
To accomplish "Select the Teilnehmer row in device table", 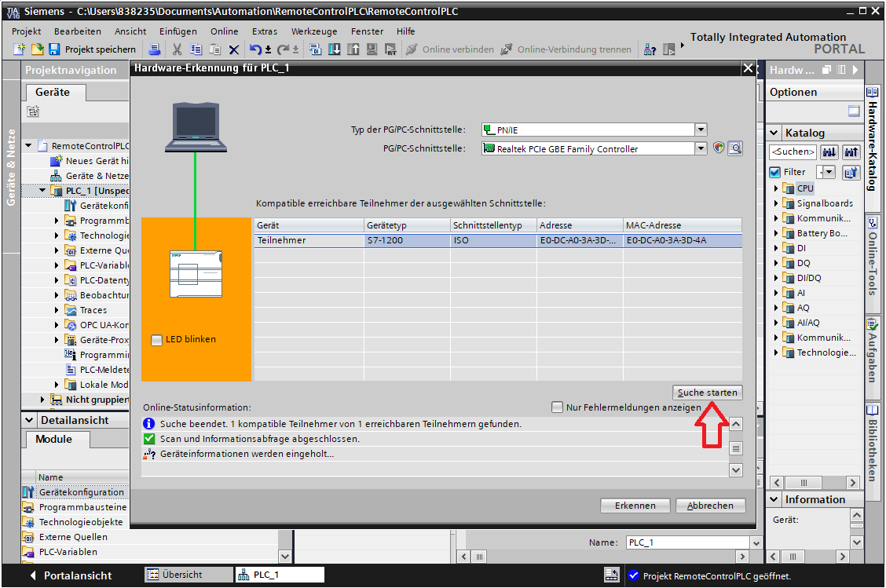I will 497,240.
